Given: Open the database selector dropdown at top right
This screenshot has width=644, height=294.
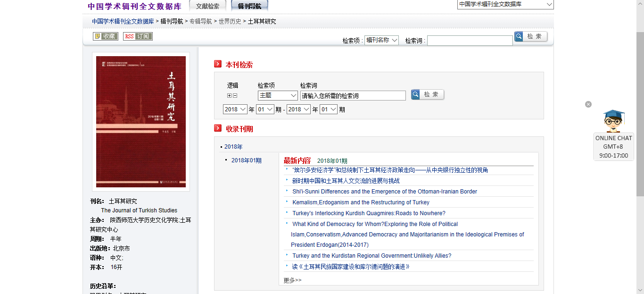Looking at the screenshot, I should pyautogui.click(x=505, y=4).
